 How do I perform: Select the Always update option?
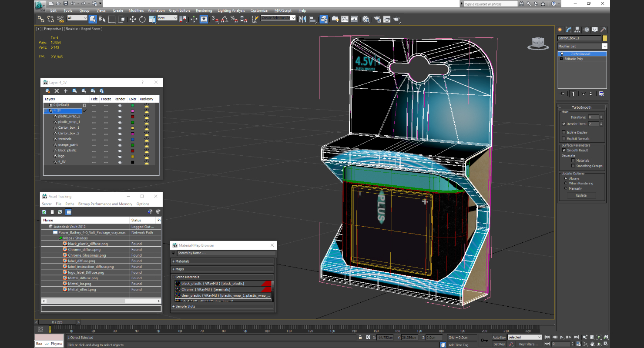coord(566,178)
